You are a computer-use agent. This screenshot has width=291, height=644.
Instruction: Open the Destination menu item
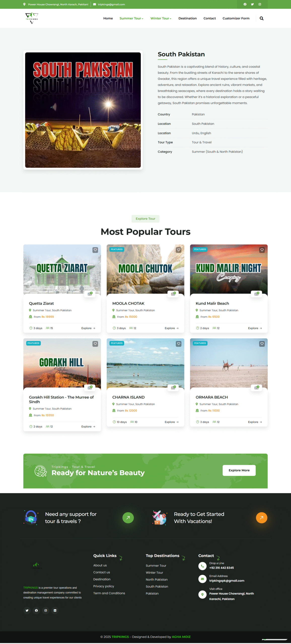tap(188, 18)
